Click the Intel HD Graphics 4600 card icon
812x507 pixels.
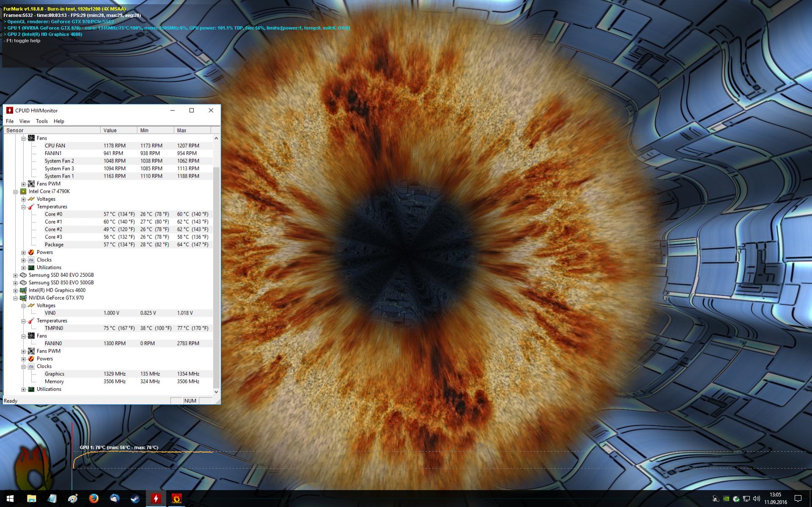click(x=23, y=290)
